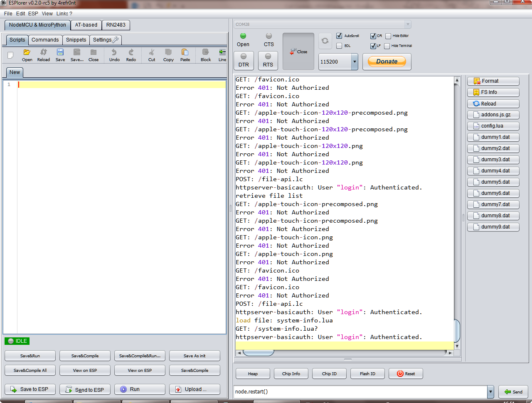Open the View menu
The image size is (532, 403).
47,14
